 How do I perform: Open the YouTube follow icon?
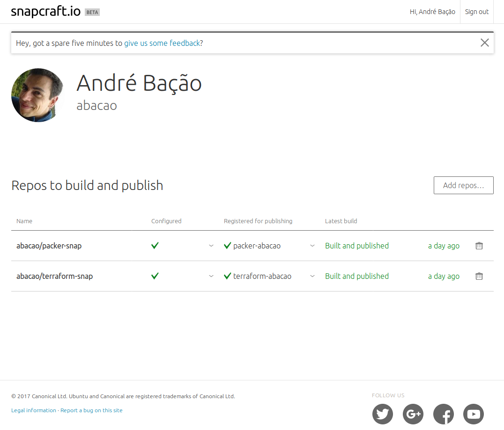click(x=474, y=414)
